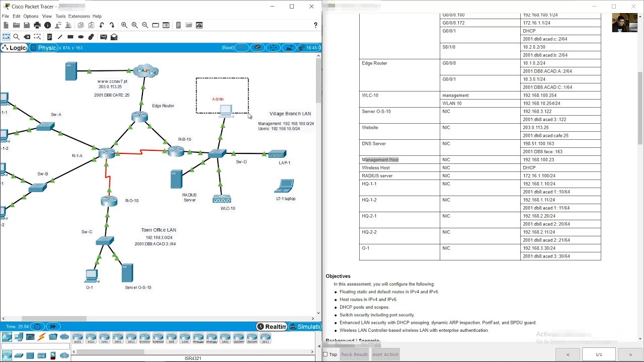The height and width of the screenshot is (362, 644).
Task: Select the Connections lightning bolt category
Action: pos(41,337)
